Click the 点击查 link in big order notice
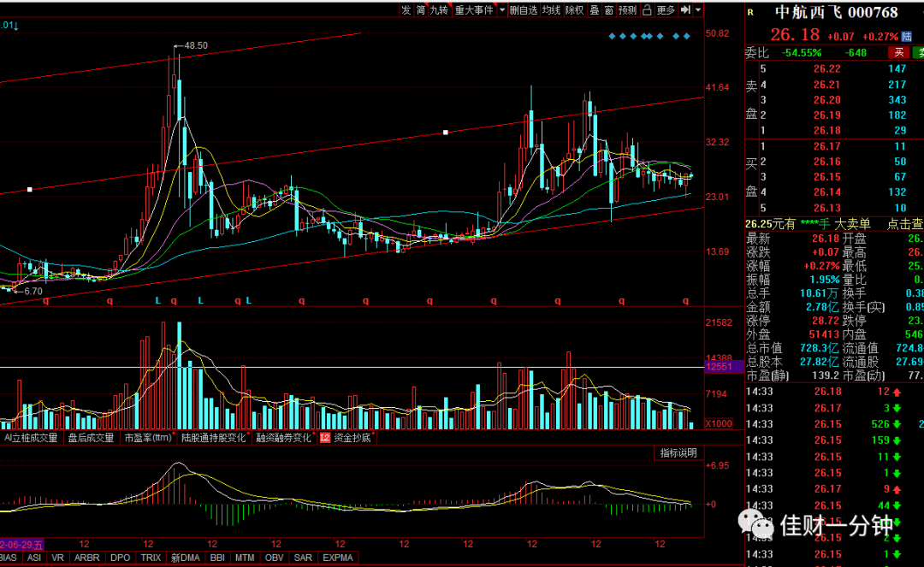 905,224
